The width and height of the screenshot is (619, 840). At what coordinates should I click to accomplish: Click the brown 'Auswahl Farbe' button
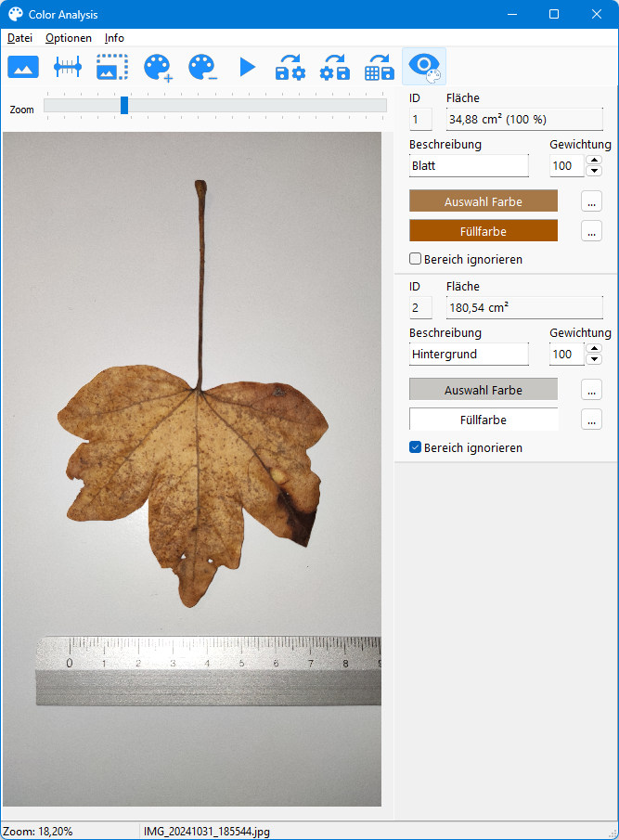(x=483, y=201)
